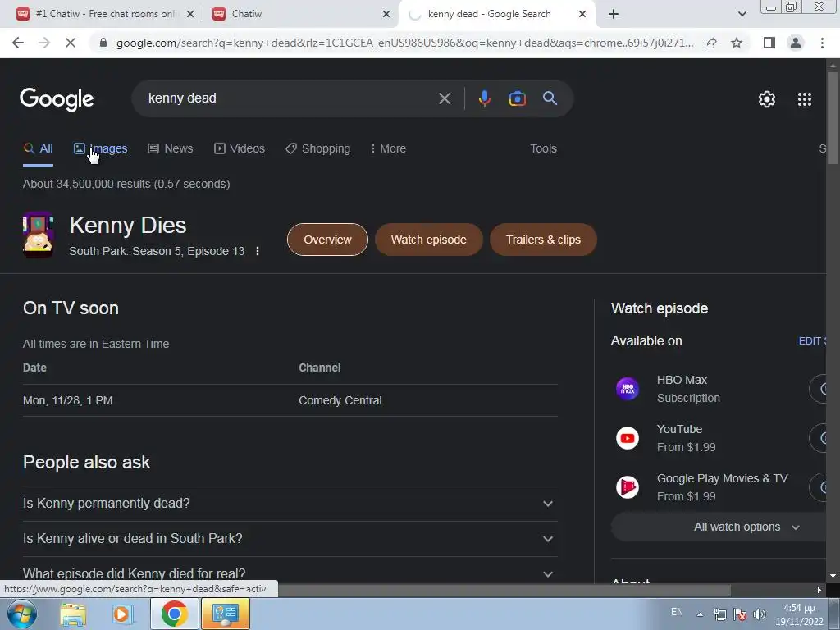The image size is (840, 630).
Task: Open the media player taskbar icon
Action: 123,614
